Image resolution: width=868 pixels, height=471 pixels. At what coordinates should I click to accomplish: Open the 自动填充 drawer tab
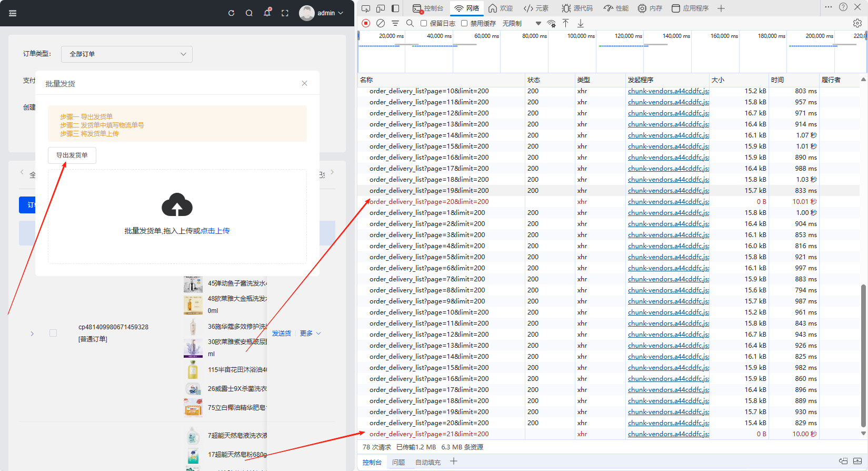[x=428, y=462]
